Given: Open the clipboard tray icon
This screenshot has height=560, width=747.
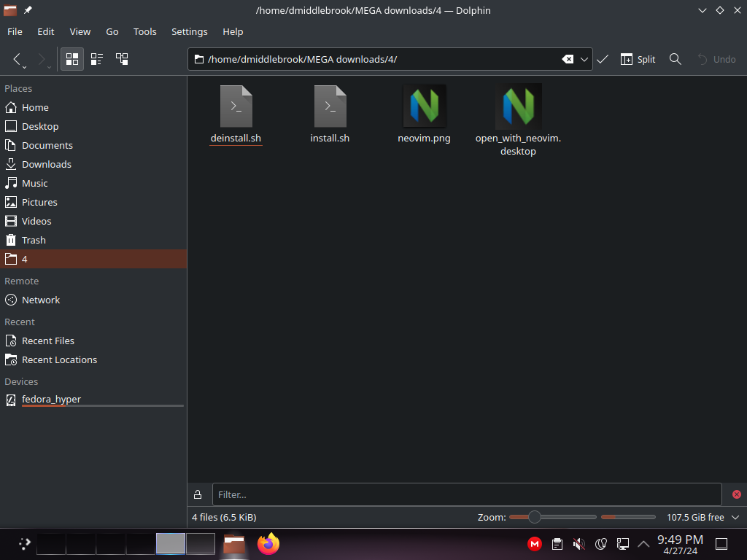Looking at the screenshot, I should (557, 544).
